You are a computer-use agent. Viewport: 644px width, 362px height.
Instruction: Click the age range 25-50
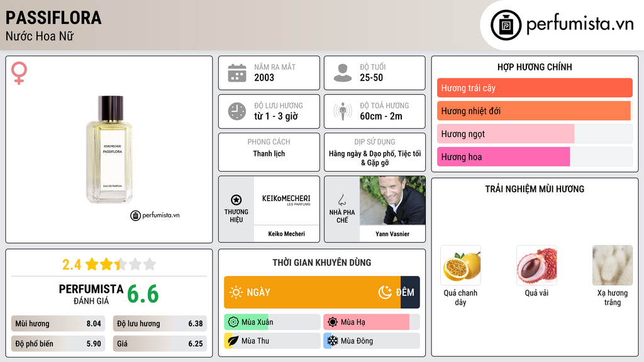pos(371,77)
